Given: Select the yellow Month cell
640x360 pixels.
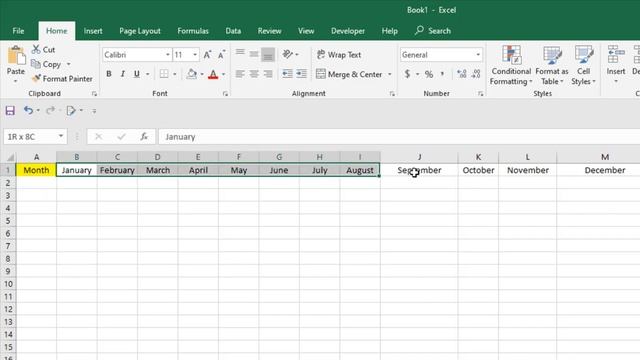Looking at the screenshot, I should tap(36, 170).
